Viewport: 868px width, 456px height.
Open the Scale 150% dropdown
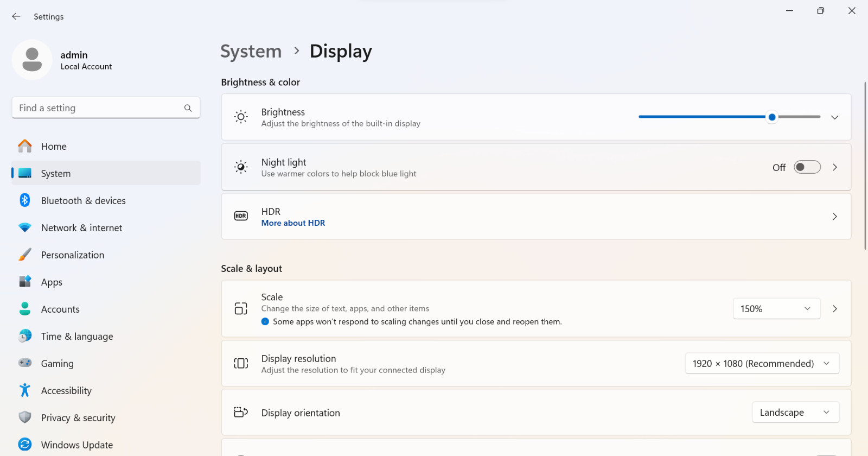tap(776, 309)
